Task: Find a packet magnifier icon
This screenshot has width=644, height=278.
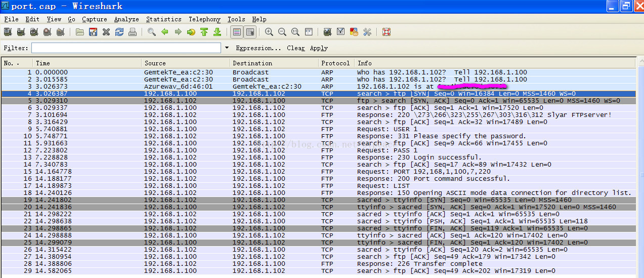Action: click(152, 32)
